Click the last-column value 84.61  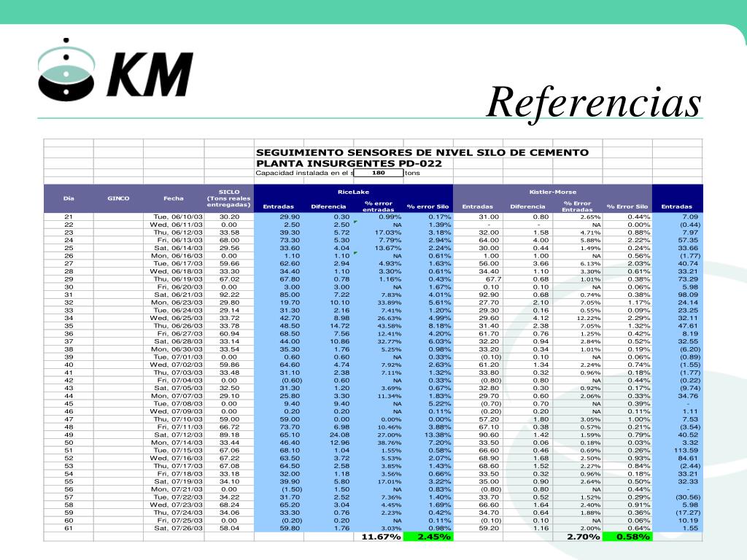pyautogui.click(x=688, y=458)
